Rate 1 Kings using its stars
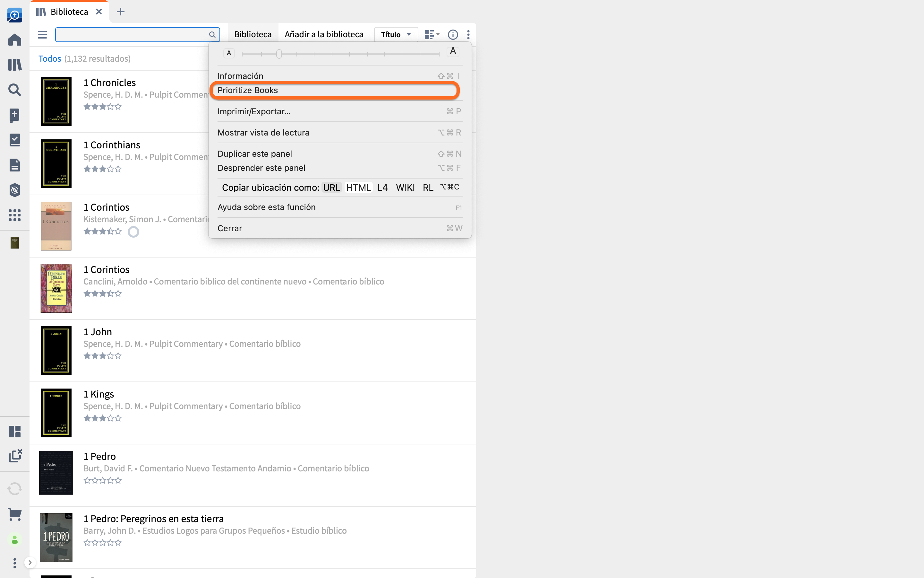Image resolution: width=924 pixels, height=578 pixels. 102,418
